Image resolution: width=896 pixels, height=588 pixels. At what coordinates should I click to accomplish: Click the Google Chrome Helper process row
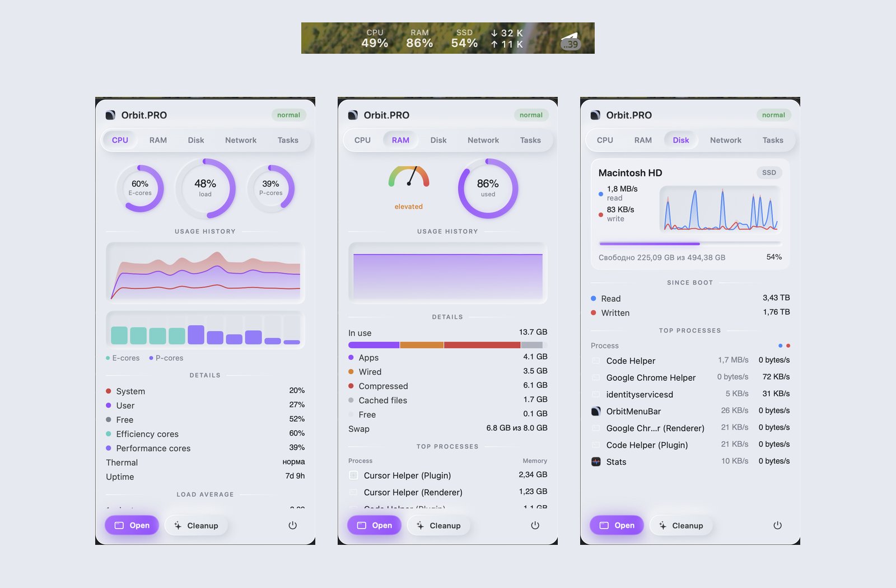(x=690, y=377)
